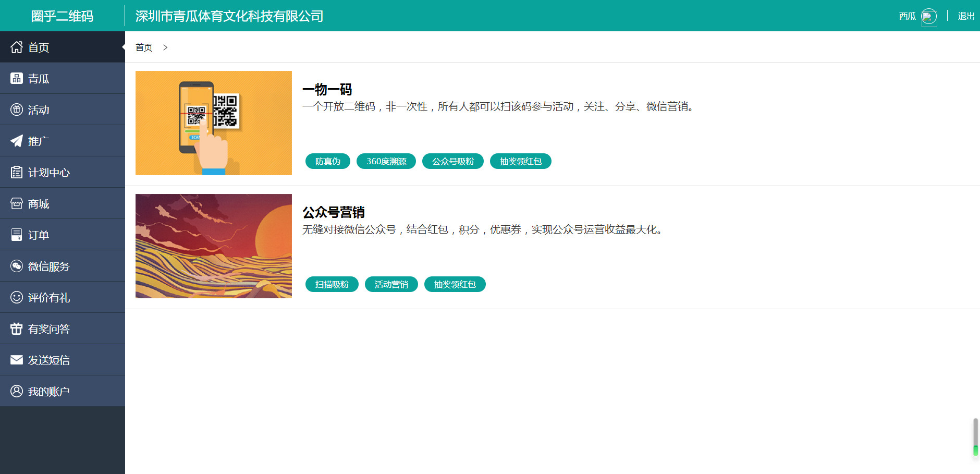The image size is (980, 474).
Task: Open the 西瓜 user avatar menu
Action: [928, 17]
